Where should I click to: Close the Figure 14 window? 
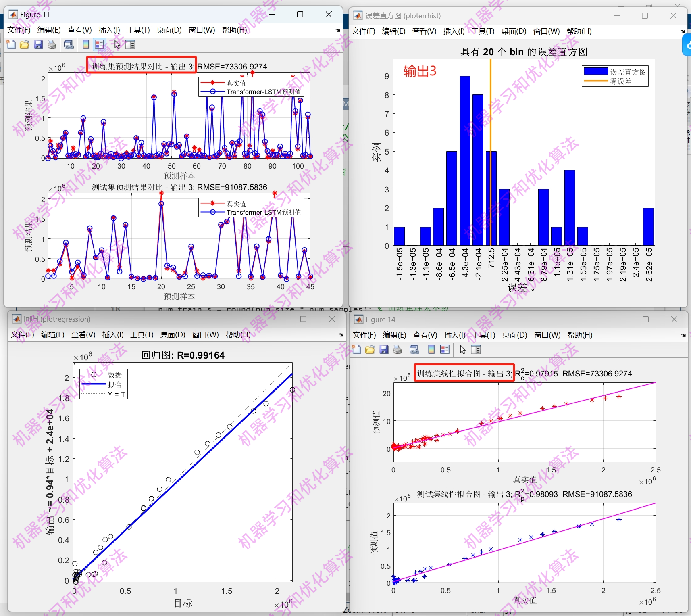tap(674, 319)
